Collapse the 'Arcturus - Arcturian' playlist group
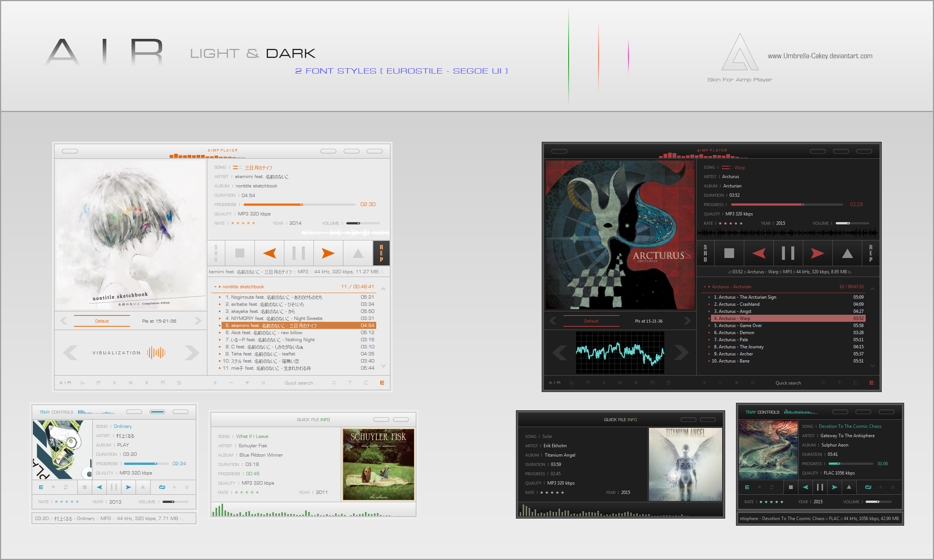 pos(705,287)
